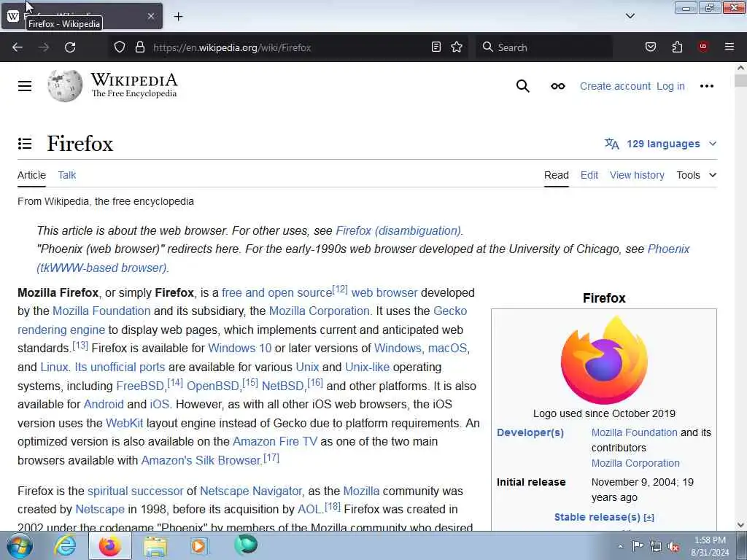Screen dimensions: 747x560
Task: Select the Article tab
Action: [x=32, y=175]
